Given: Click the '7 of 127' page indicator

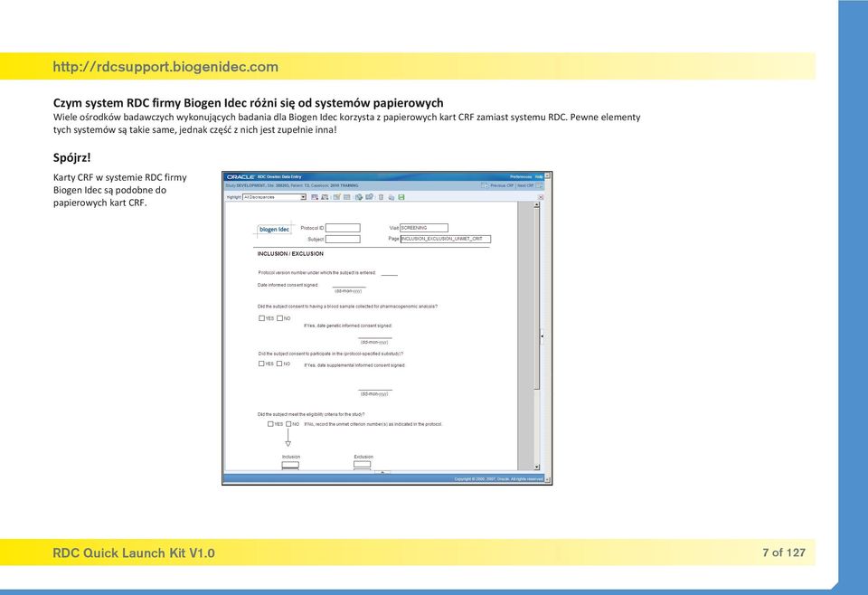Looking at the screenshot, I should [784, 552].
